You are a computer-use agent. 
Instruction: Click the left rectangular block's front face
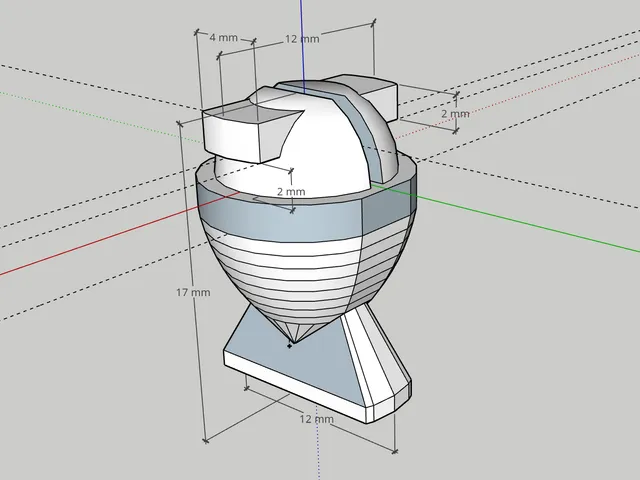pyautogui.click(x=232, y=138)
